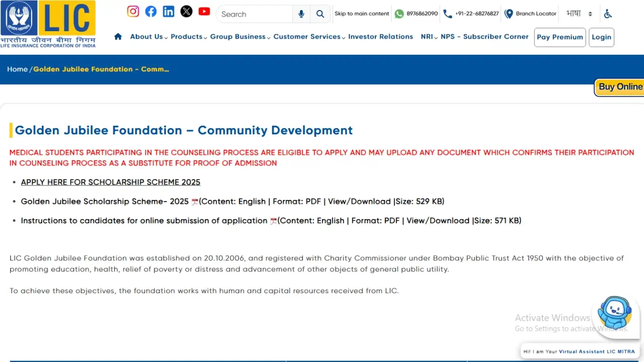Image resolution: width=644 pixels, height=362 pixels.
Task: Click into the Search input field
Action: (x=254, y=14)
